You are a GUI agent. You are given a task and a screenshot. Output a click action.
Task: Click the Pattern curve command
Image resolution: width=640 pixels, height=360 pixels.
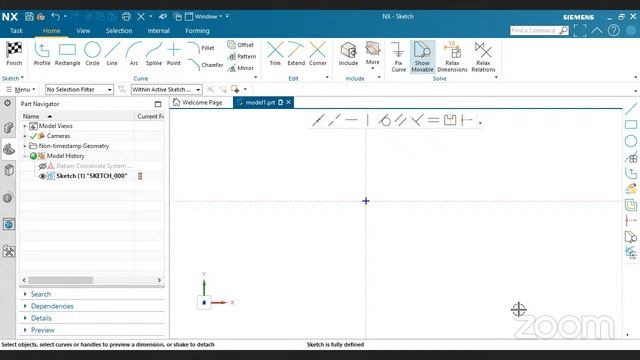tap(242, 56)
